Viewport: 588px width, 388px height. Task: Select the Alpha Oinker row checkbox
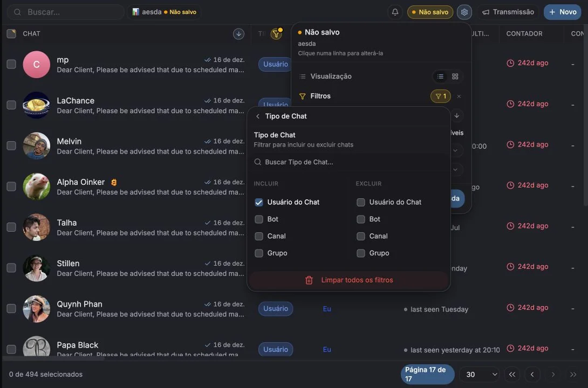[x=11, y=186]
